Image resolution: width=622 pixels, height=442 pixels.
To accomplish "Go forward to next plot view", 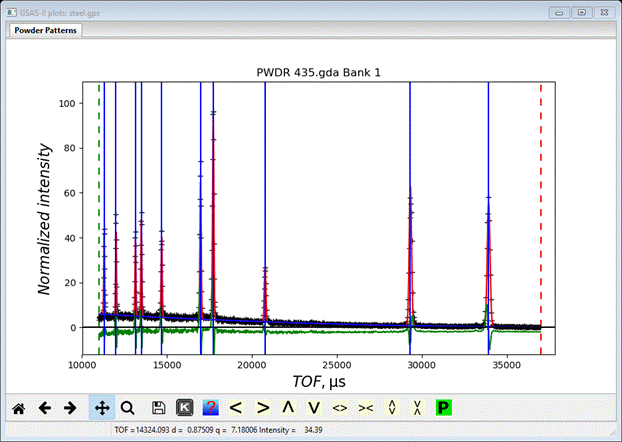I will pyautogui.click(x=70, y=407).
